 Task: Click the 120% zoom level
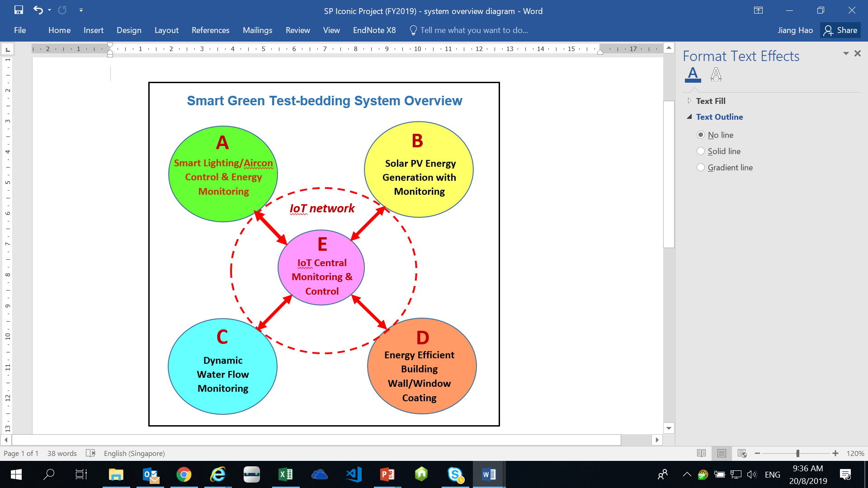pyautogui.click(x=855, y=453)
